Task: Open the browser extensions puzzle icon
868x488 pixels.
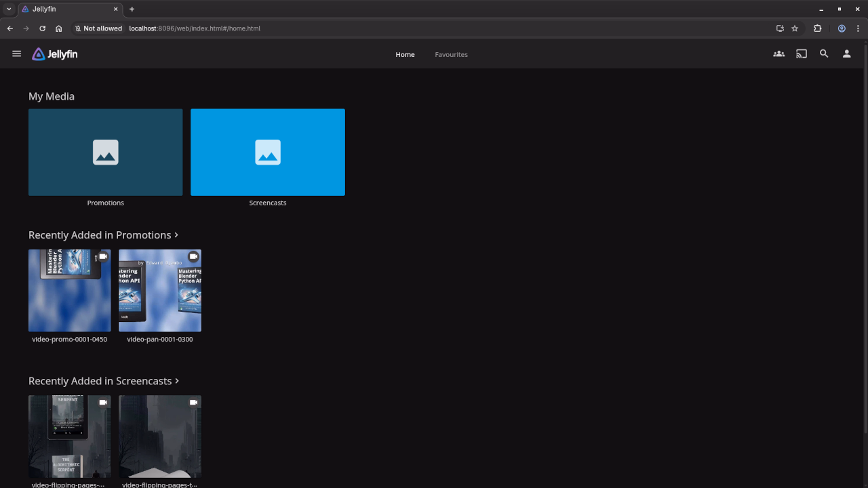Action: [x=817, y=28]
